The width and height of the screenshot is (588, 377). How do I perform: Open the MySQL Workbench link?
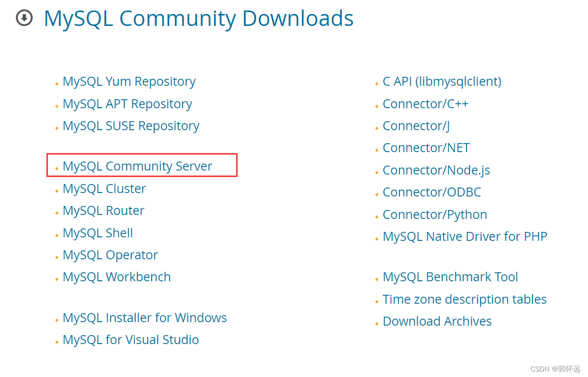117,277
